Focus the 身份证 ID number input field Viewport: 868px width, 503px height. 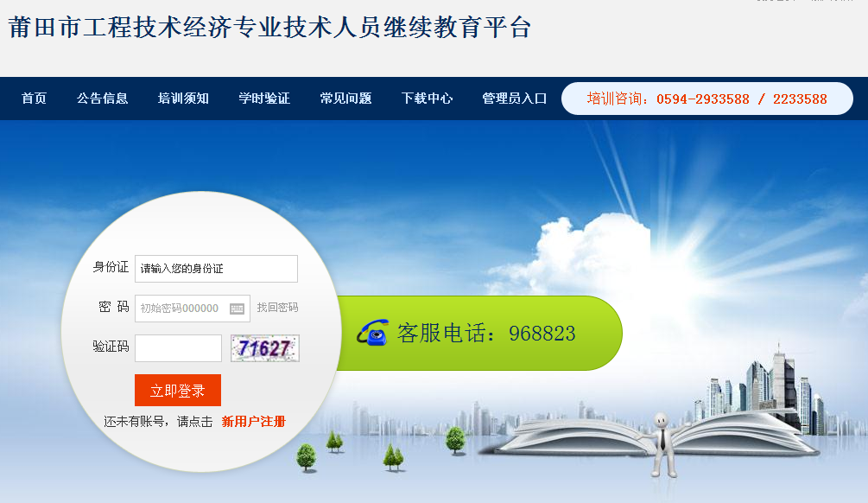pos(216,269)
